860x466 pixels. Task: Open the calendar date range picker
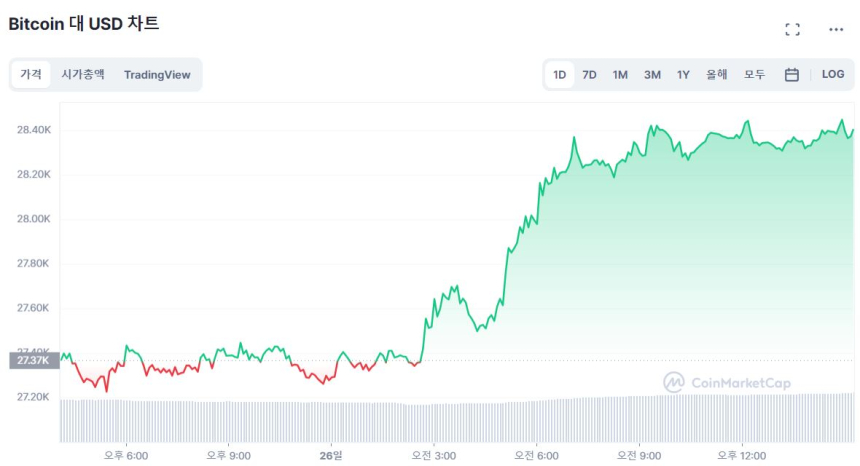[x=791, y=74]
